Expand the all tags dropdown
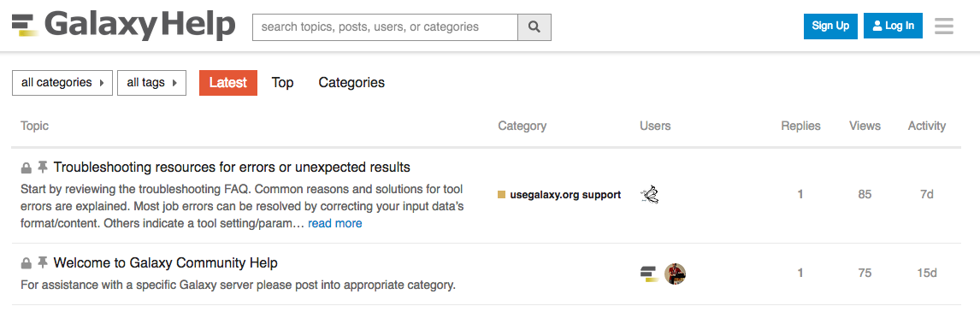 152,83
